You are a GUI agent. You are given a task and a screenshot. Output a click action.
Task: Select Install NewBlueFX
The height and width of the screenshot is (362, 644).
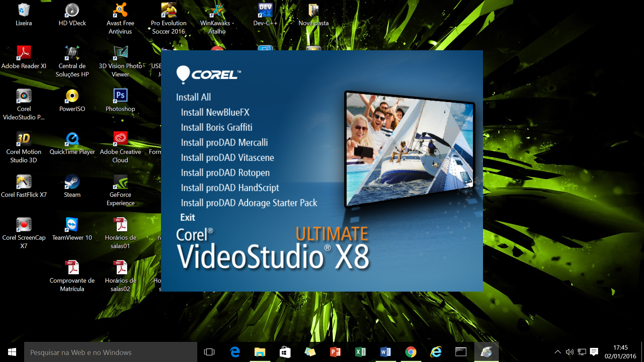click(x=215, y=112)
